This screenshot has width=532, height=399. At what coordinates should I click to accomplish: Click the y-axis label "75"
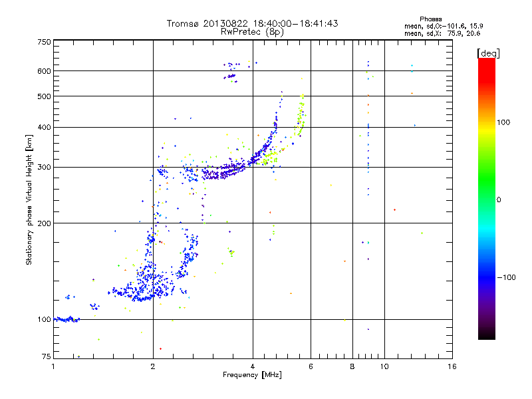pos(47,356)
